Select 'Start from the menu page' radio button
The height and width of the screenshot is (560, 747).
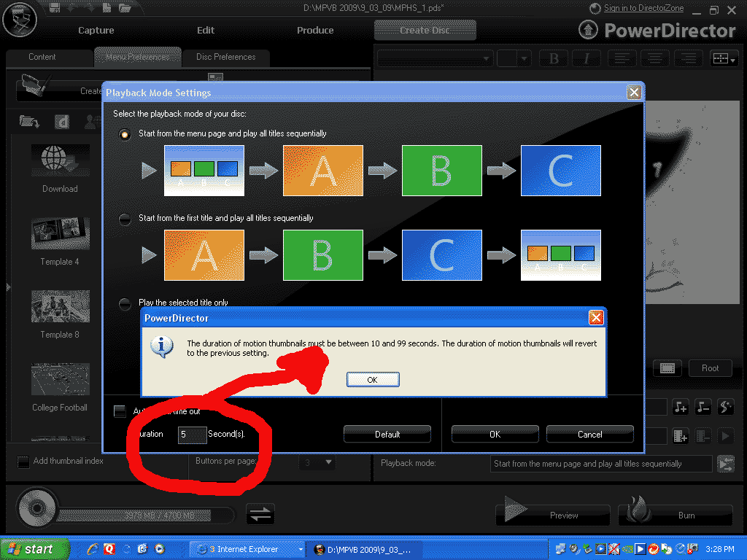(x=125, y=134)
